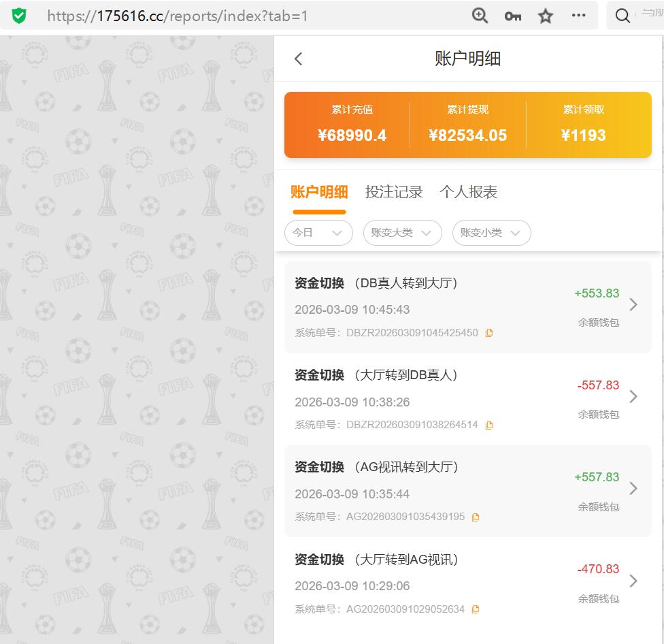Select the 账户明细 tab
This screenshot has width=664, height=644.
tap(319, 192)
